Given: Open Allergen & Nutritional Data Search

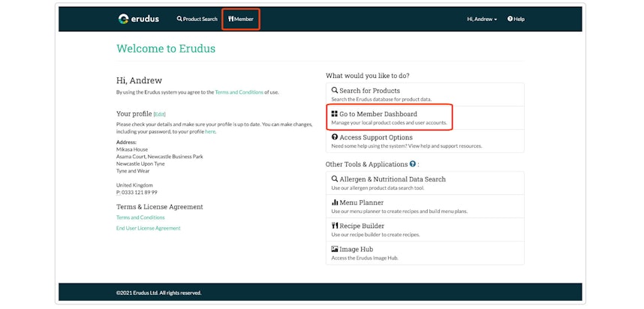Looking at the screenshot, I should point(425,183).
